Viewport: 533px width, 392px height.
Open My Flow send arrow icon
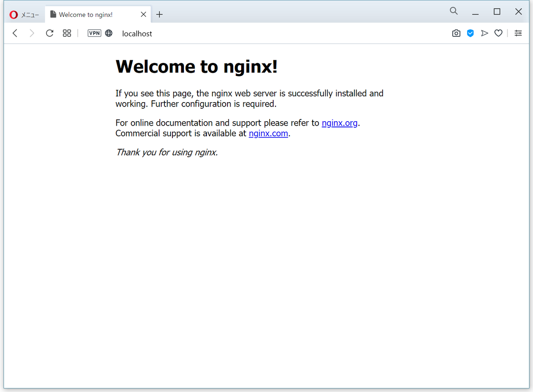[x=485, y=33]
